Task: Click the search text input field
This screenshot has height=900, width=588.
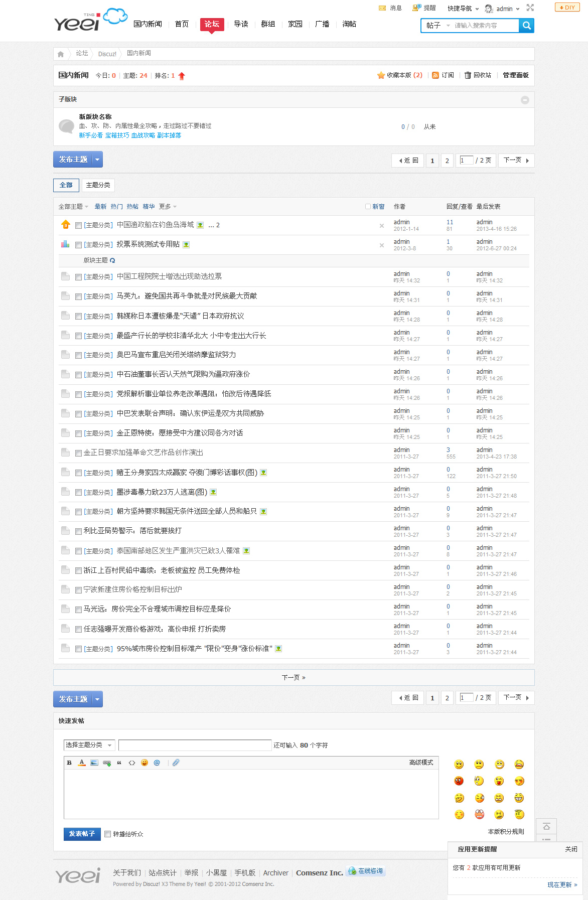Action: tap(485, 26)
